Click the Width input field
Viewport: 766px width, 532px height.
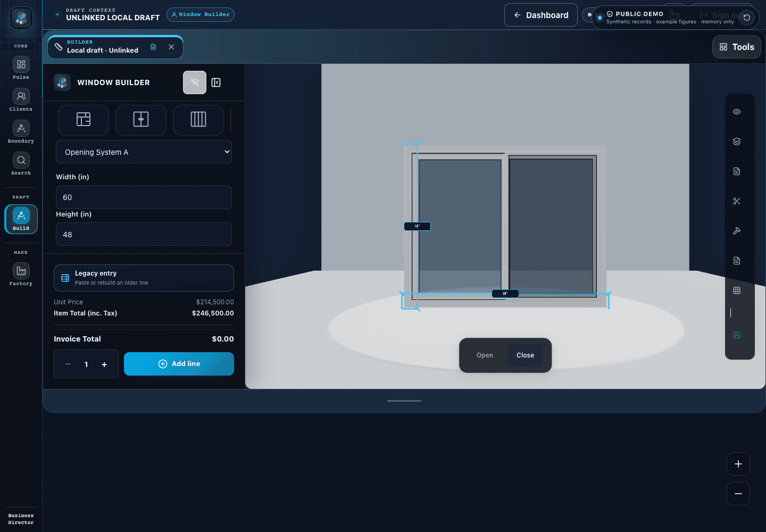point(144,197)
